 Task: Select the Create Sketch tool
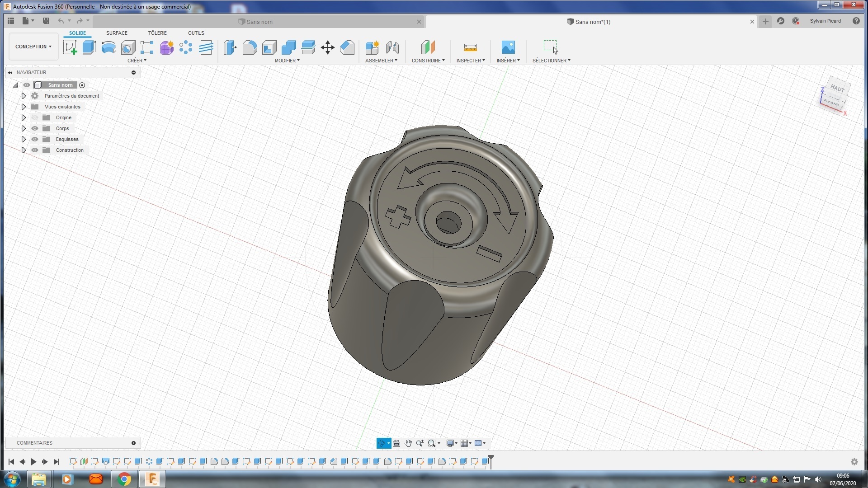pyautogui.click(x=70, y=47)
